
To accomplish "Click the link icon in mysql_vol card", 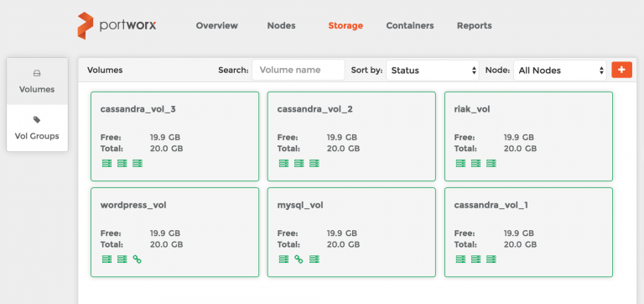I will [x=299, y=259].
